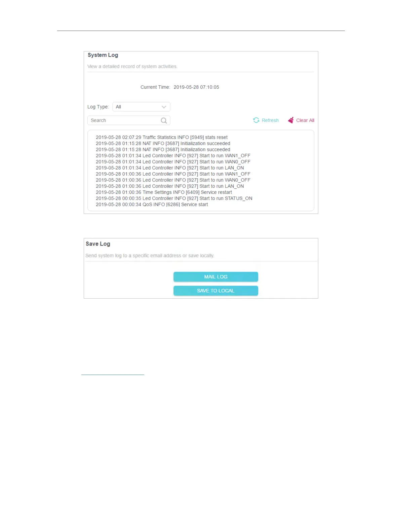Select the Traffic Statistics stats reset log entry
This screenshot has width=402, height=532.
(x=162, y=137)
